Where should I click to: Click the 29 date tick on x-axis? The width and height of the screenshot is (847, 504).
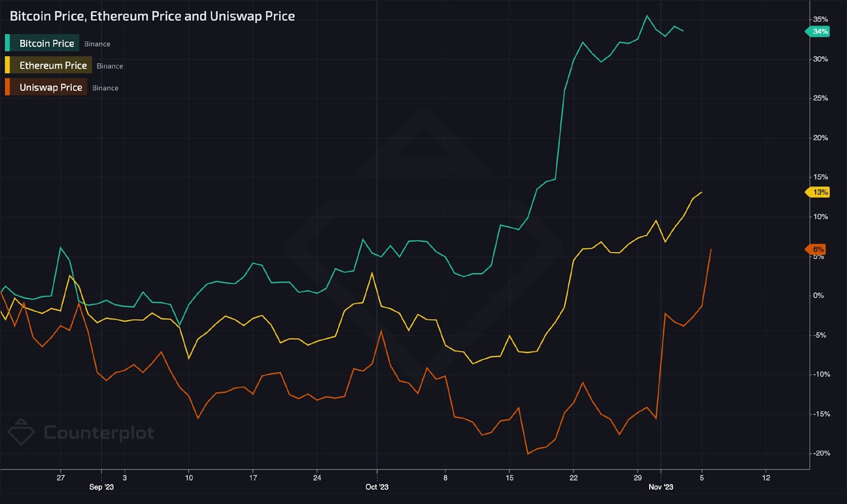click(637, 478)
